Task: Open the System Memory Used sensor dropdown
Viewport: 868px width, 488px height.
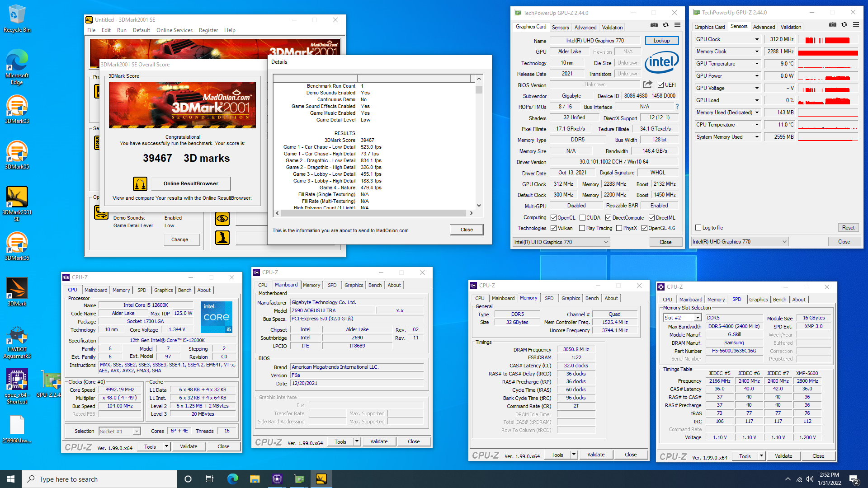Action: tap(757, 137)
